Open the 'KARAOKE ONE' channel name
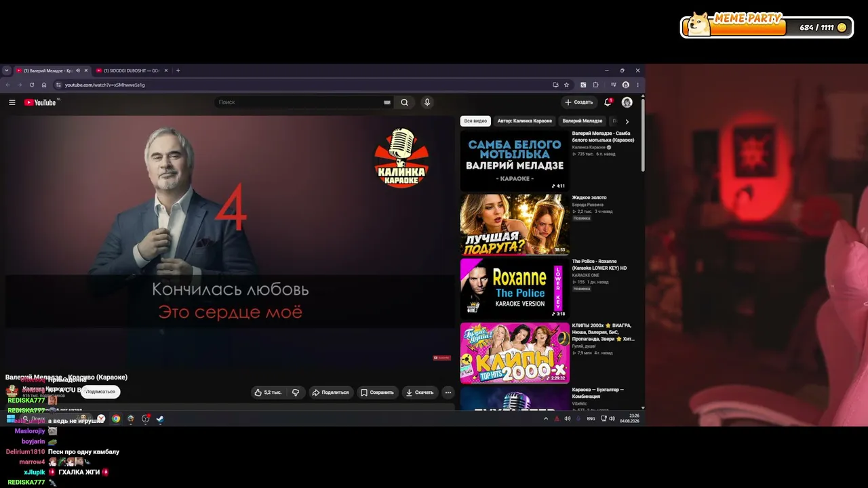The image size is (868, 488). click(586, 275)
